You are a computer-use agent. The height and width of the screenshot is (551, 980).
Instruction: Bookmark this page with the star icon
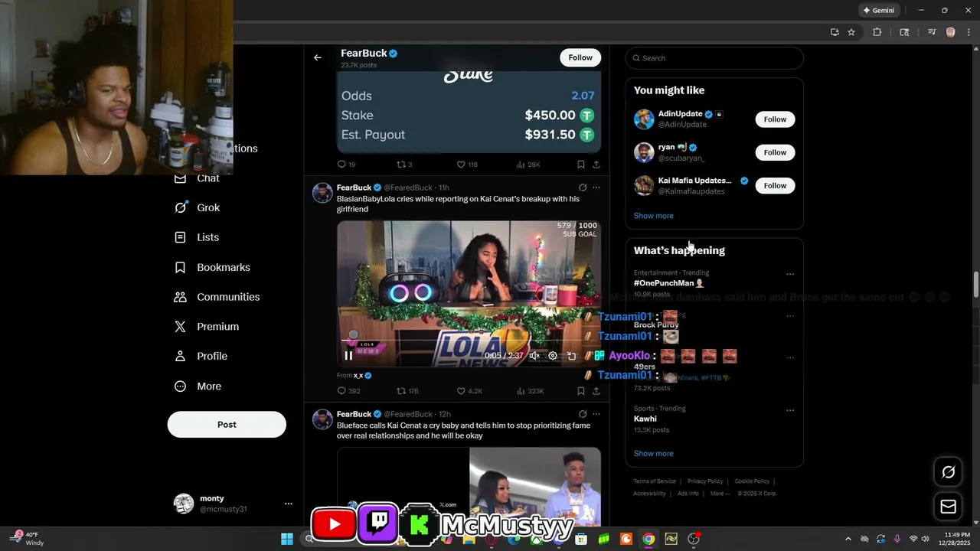pos(851,32)
